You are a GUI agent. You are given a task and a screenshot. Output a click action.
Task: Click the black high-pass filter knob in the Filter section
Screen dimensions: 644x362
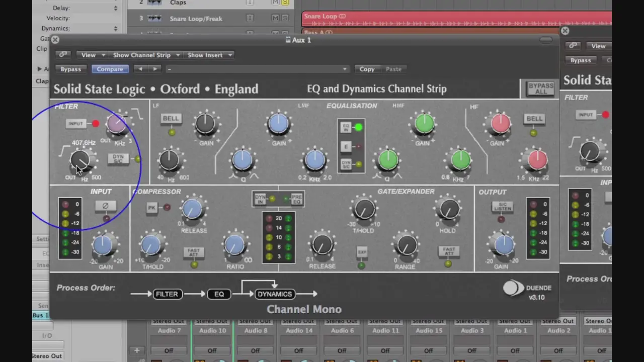click(x=79, y=161)
